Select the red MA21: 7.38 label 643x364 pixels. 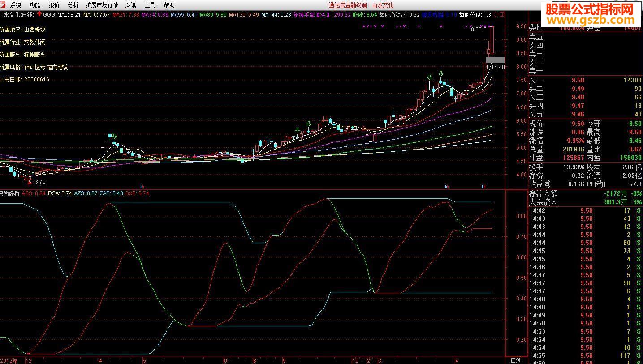click(x=125, y=14)
